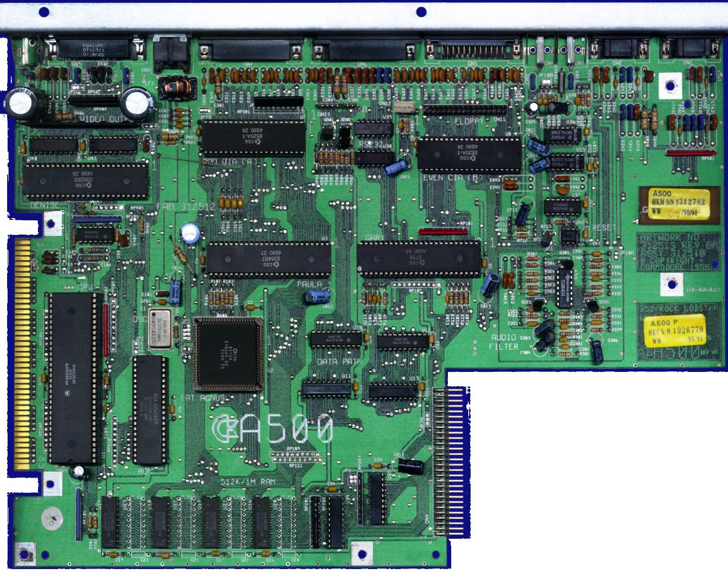Select the yellow A500 P serial sticker
Image resolution: width=728 pixels, height=570 pixels.
[x=675, y=330]
